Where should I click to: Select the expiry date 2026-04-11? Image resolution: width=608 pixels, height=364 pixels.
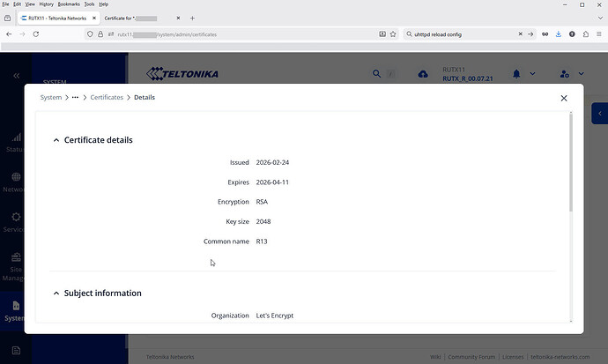tap(272, 182)
